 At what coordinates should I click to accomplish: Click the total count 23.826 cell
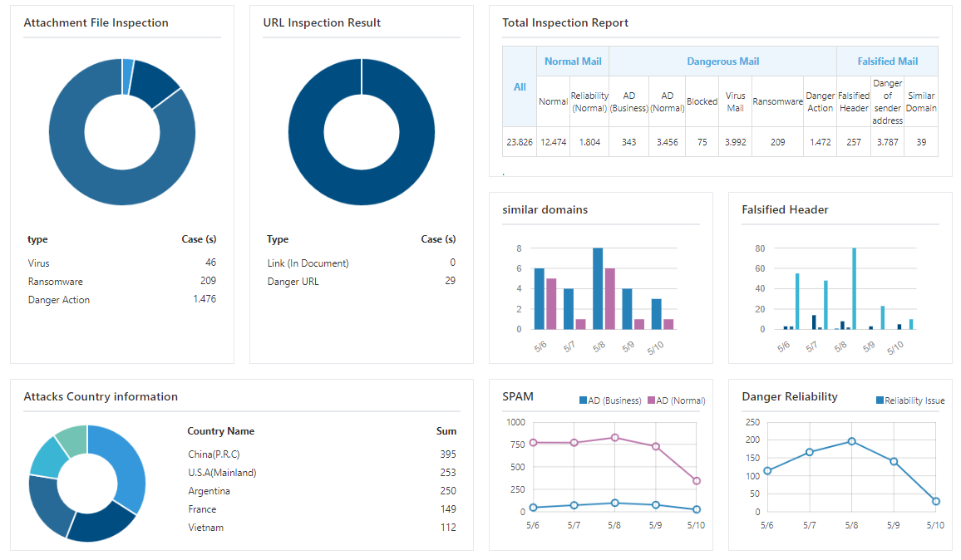tap(520, 142)
